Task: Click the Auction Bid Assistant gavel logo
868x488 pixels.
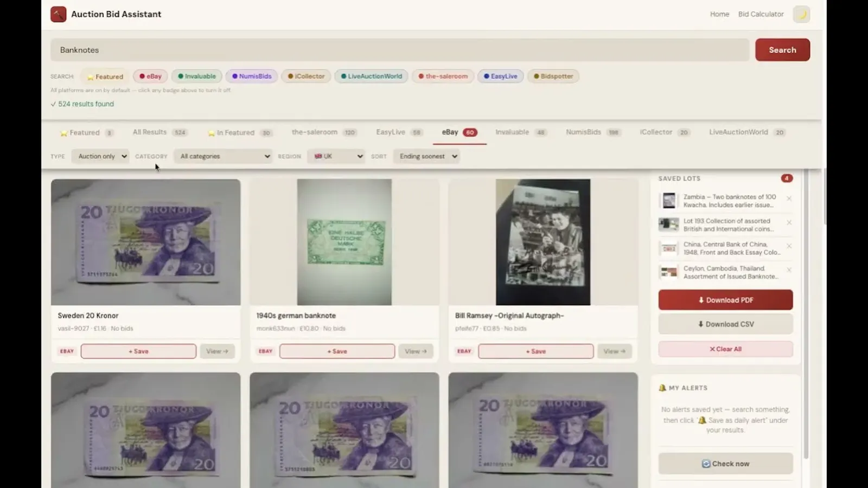Action: point(58,14)
